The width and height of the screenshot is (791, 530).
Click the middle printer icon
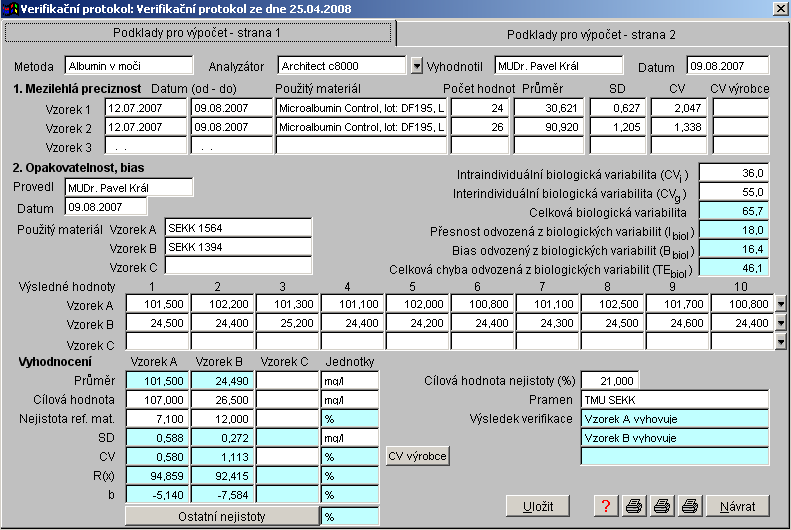coord(662,506)
